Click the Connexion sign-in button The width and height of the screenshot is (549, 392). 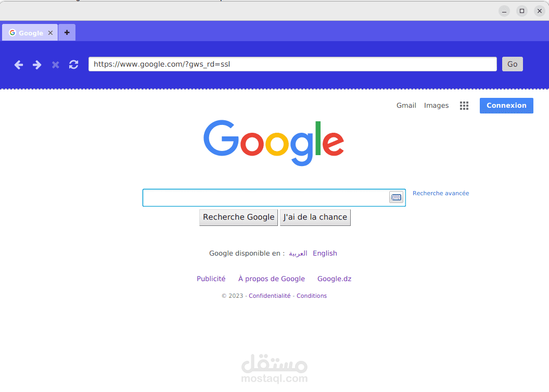[506, 106]
